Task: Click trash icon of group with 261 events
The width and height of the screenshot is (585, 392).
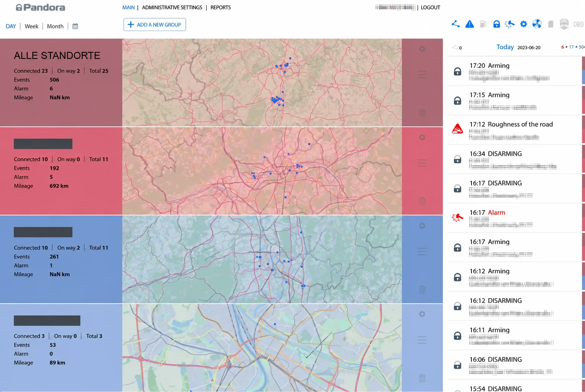Action: (x=422, y=290)
